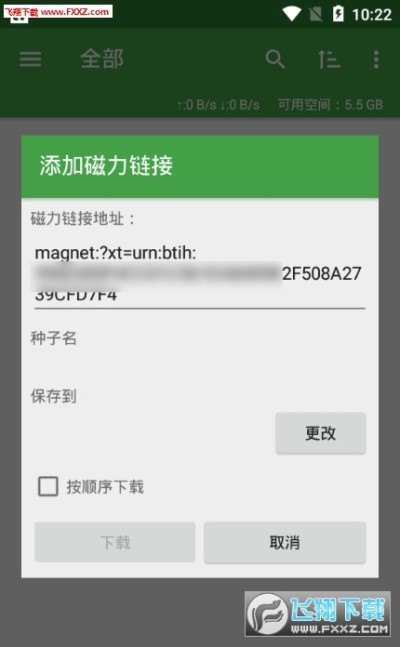Click the 飞翔下载 logo watermark

pyautogui.click(x=317, y=614)
